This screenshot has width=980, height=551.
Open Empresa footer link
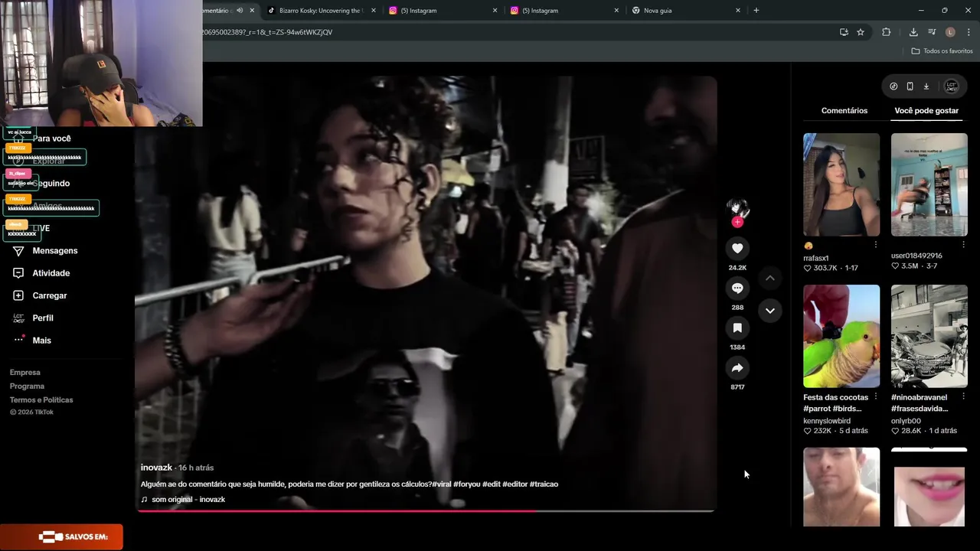point(25,373)
